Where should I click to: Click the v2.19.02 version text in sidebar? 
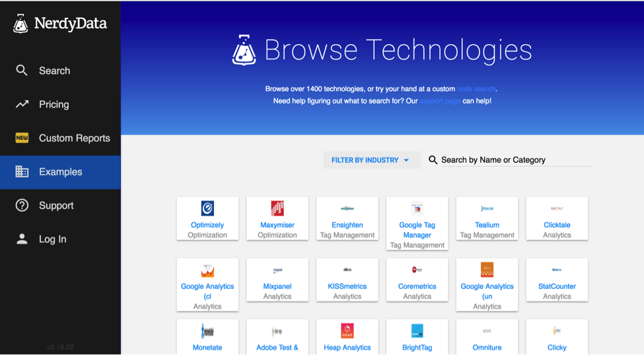tap(60, 347)
